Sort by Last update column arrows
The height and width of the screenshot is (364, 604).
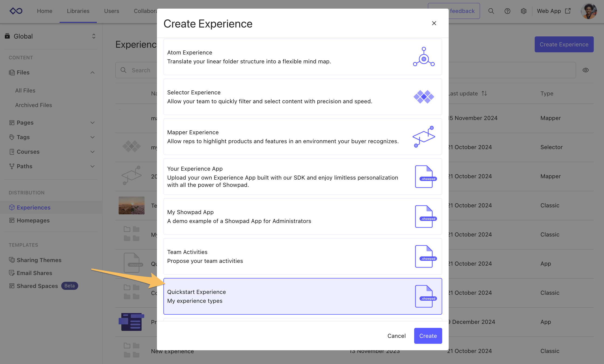coord(484,93)
